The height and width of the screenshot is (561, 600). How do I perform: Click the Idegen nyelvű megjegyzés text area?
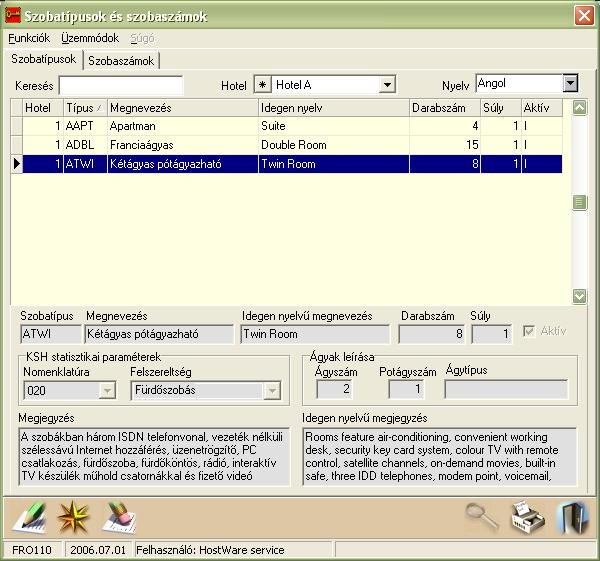pos(439,457)
